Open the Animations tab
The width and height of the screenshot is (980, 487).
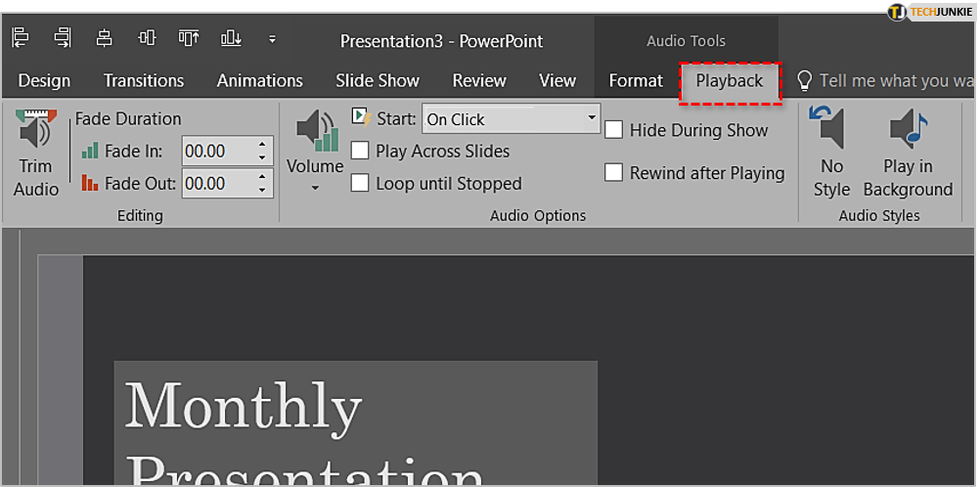(260, 80)
